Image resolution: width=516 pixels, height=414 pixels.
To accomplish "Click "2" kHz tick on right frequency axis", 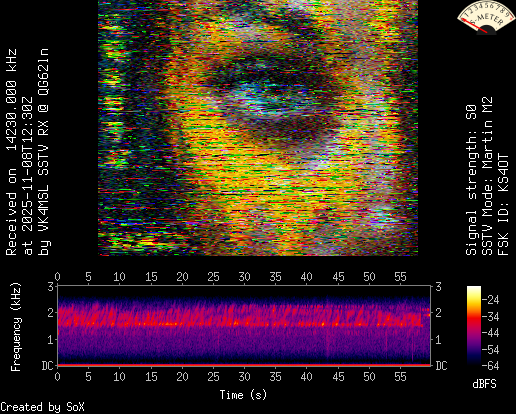I will click(x=438, y=313).
